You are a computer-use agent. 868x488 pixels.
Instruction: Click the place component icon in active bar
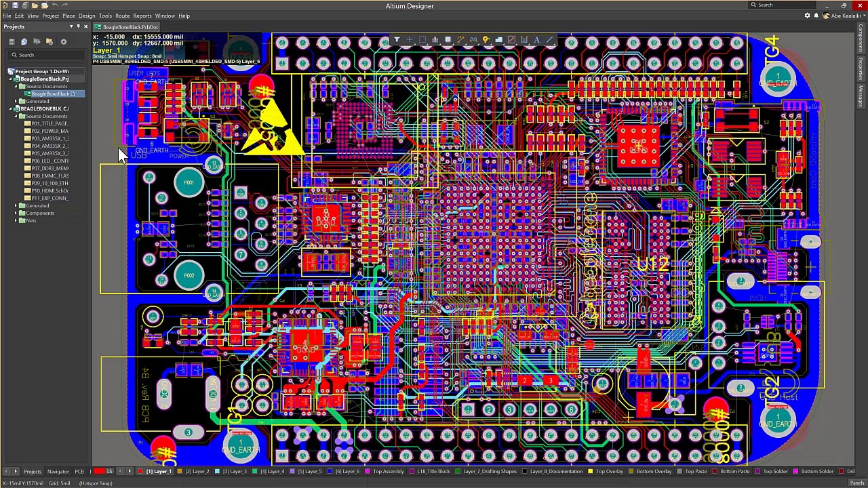pyautogui.click(x=448, y=40)
